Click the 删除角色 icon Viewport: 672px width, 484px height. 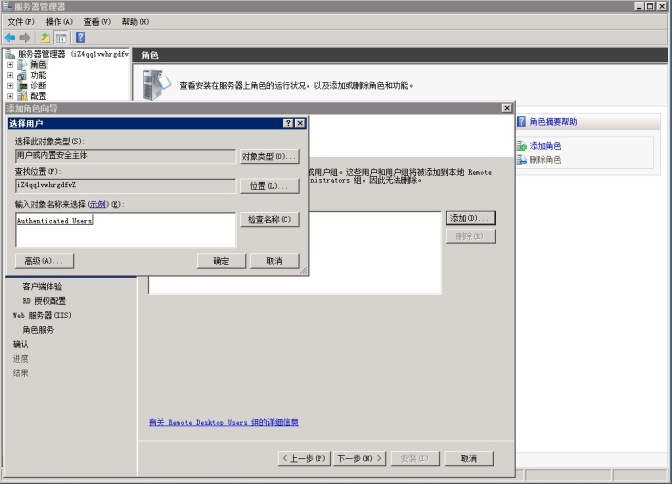pos(522,160)
